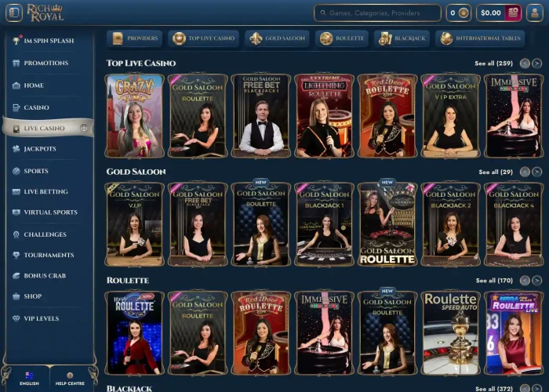Open the Roulette Speed Auto card
The width and height of the screenshot is (549, 392).
[451, 333]
